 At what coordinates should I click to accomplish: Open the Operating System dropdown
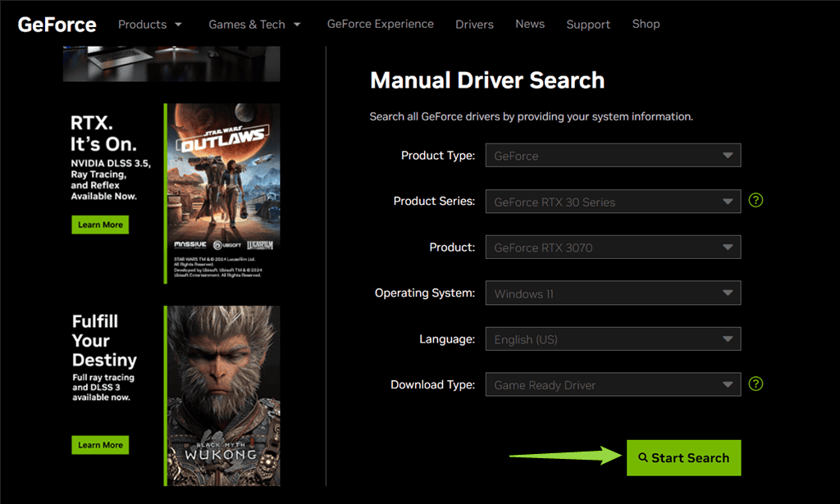(613, 293)
